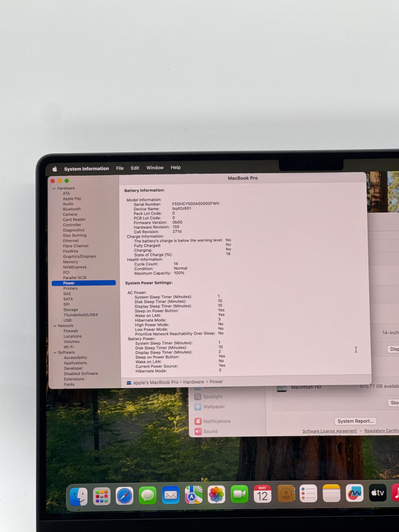399x532 pixels.
Task: Launch Launchpad from the Dock
Action: point(102,496)
